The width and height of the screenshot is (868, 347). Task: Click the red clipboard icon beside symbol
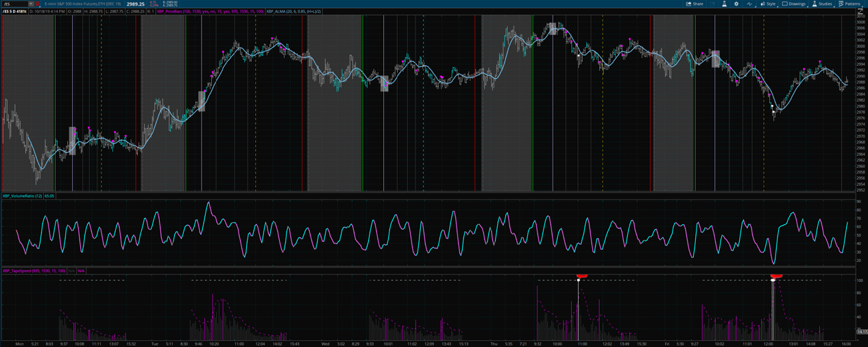tap(38, 4)
